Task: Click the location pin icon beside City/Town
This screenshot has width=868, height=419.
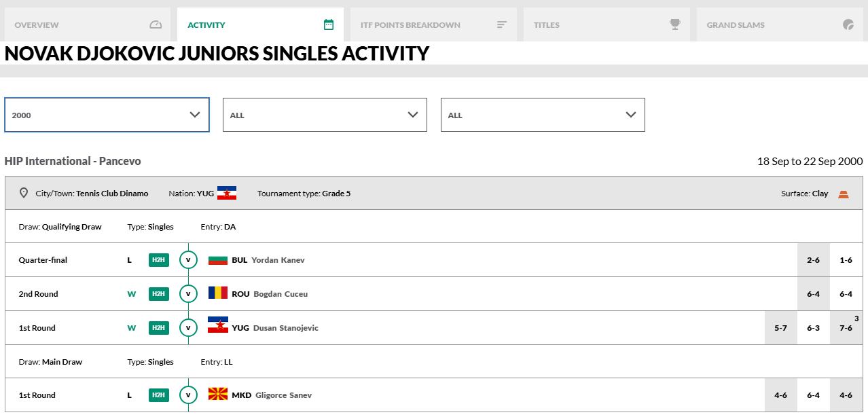Action: pos(24,194)
